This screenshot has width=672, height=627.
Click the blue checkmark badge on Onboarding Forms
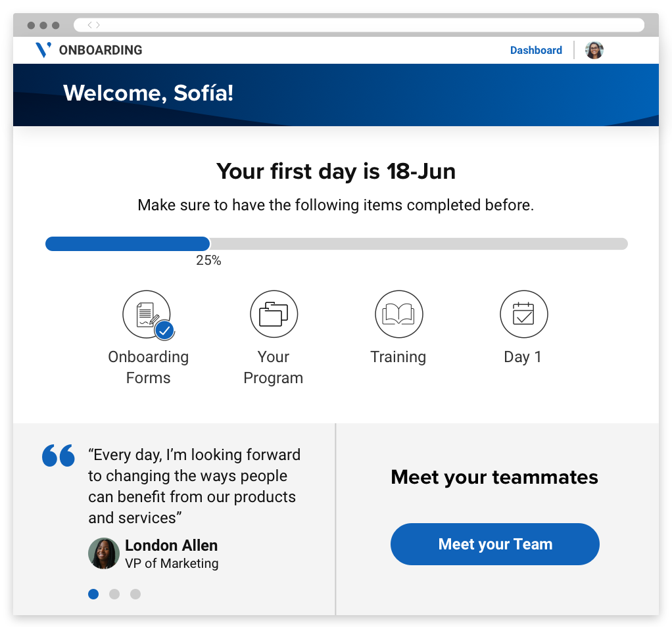[164, 331]
